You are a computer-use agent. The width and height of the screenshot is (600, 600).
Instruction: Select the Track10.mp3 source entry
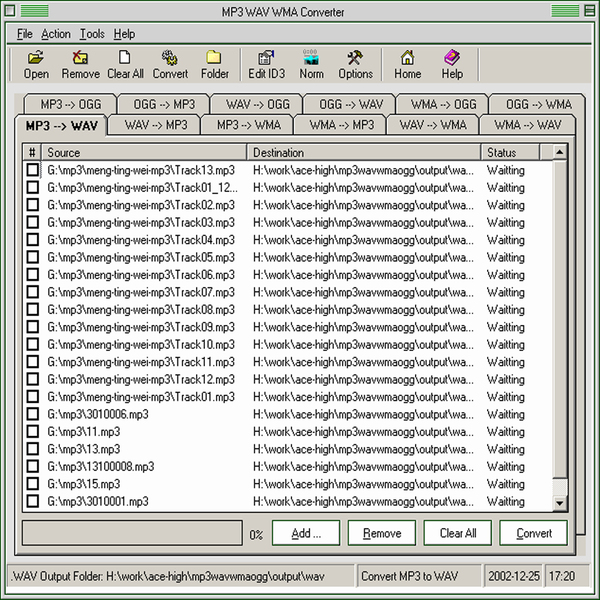(141, 344)
